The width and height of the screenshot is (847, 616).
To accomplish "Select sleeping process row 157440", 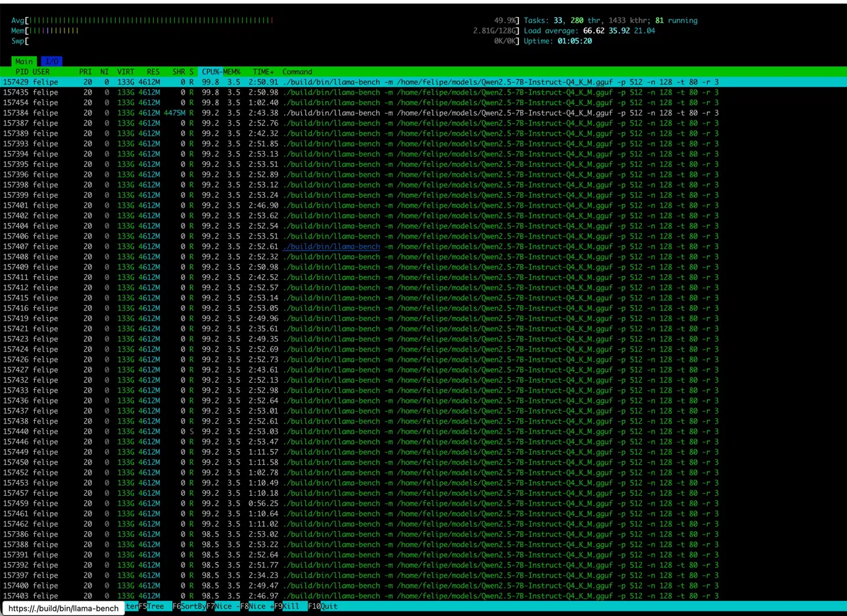I will [x=423, y=431].
